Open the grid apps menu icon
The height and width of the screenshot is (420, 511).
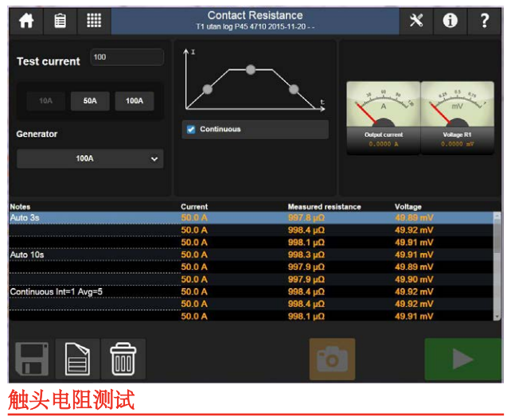pyautogui.click(x=94, y=21)
